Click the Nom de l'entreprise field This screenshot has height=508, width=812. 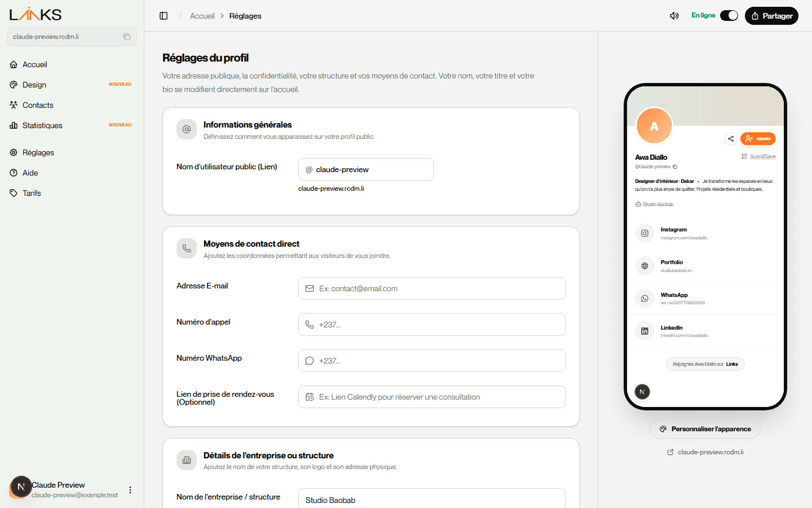pyautogui.click(x=432, y=499)
